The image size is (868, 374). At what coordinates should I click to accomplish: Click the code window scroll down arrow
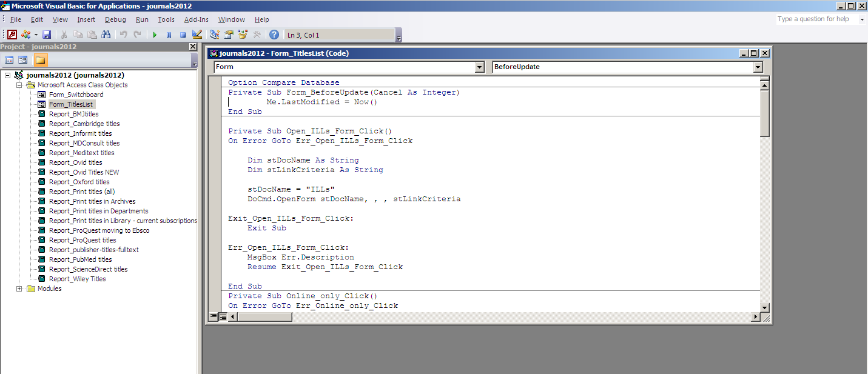[765, 307]
